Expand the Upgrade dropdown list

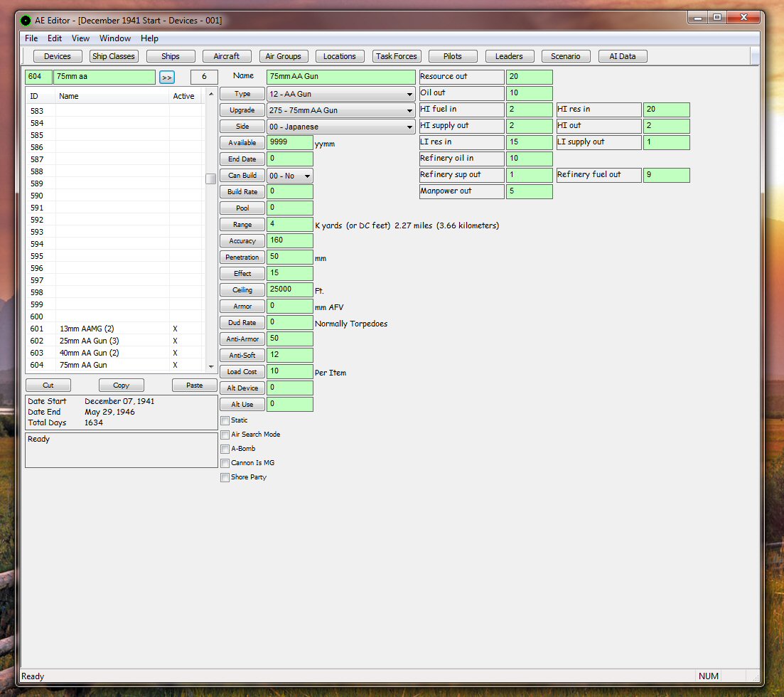click(x=340, y=110)
